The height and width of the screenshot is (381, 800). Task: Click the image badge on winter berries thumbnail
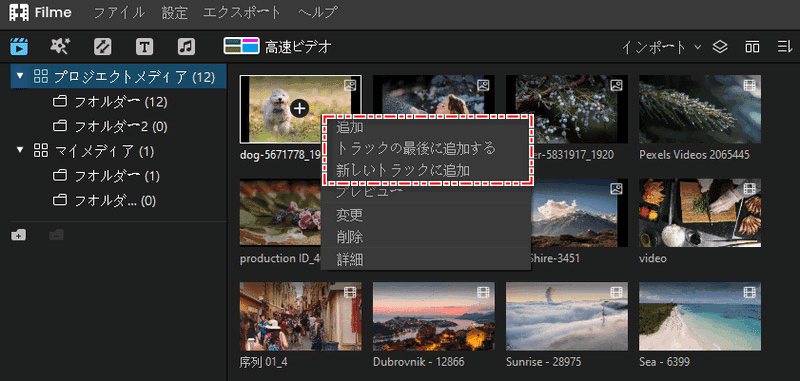[x=616, y=85]
